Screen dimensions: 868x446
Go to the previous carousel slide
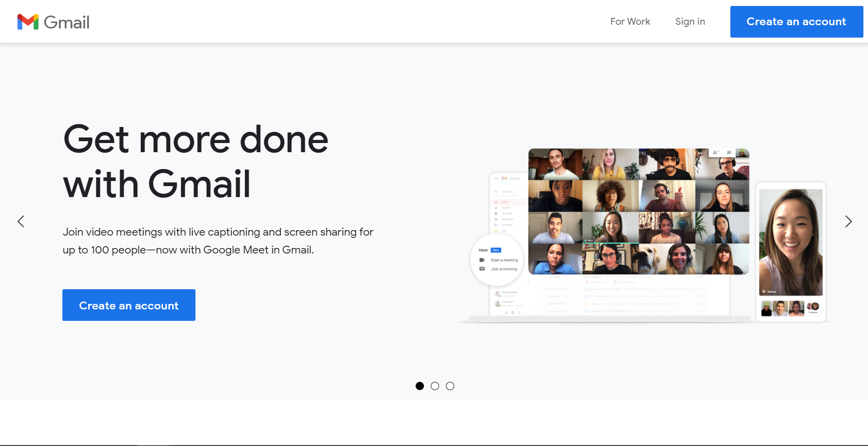[x=21, y=222]
